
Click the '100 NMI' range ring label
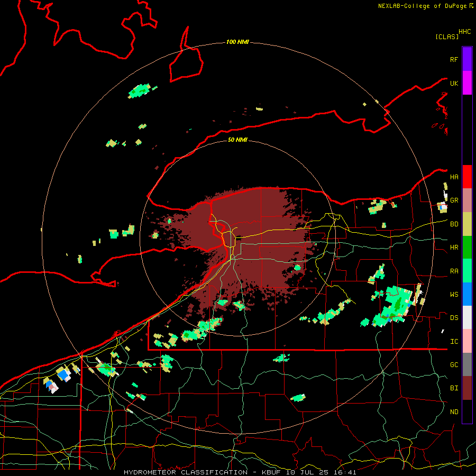[237, 42]
